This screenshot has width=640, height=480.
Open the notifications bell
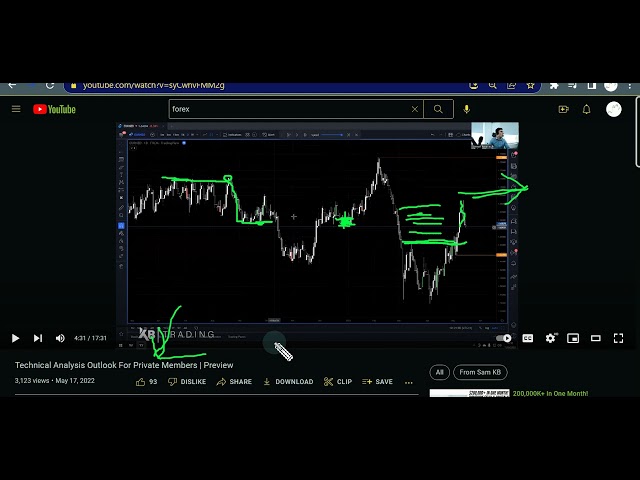(587, 109)
